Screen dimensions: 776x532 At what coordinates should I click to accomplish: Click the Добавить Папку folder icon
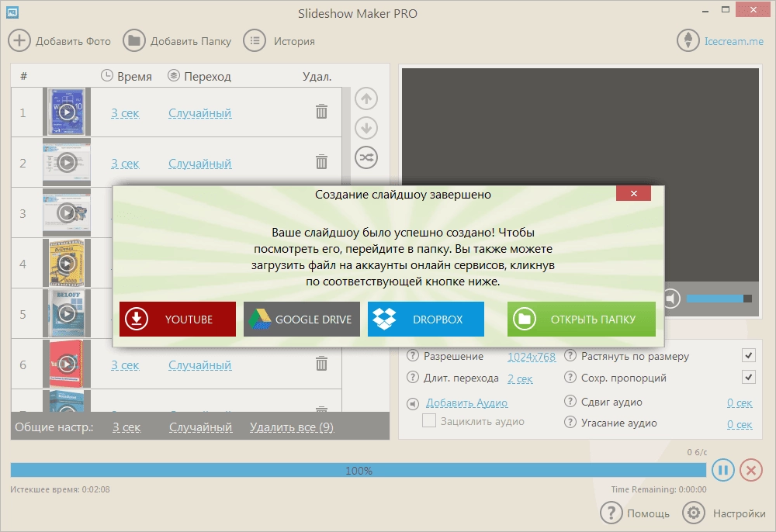tap(134, 40)
